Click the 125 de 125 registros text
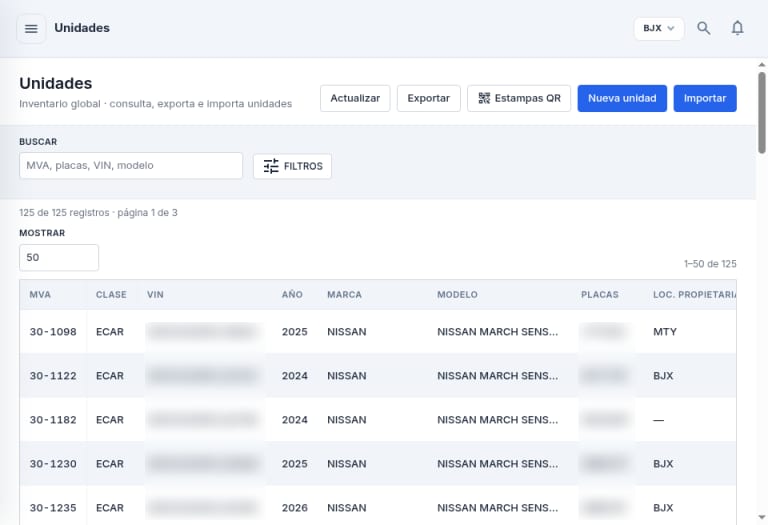Screen dimensions: 768x525 [64, 213]
